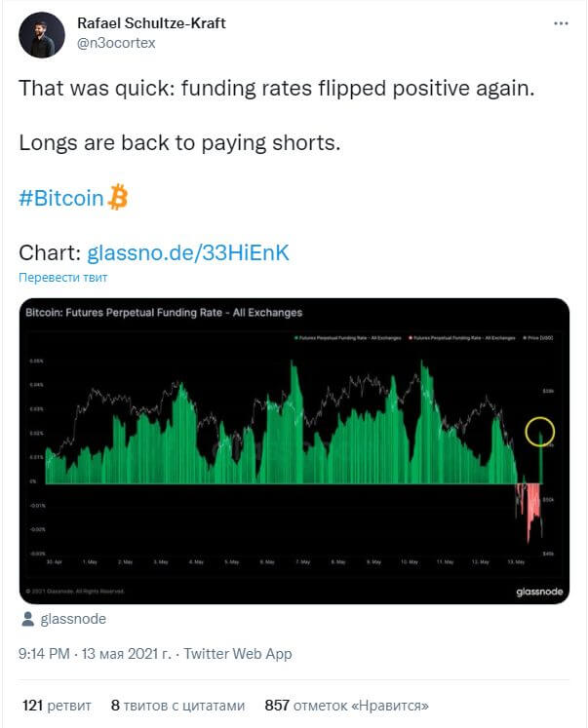
Task: Open the three-dot more options menu
Action: click(x=561, y=23)
